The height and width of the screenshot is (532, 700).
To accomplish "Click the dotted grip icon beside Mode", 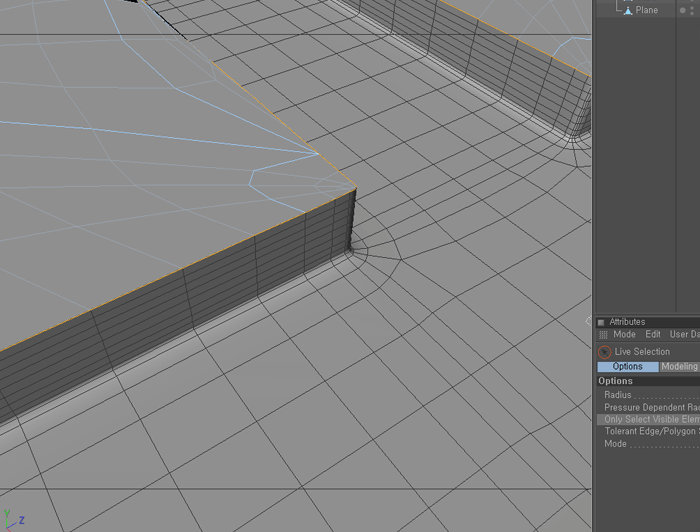I will coord(603,335).
